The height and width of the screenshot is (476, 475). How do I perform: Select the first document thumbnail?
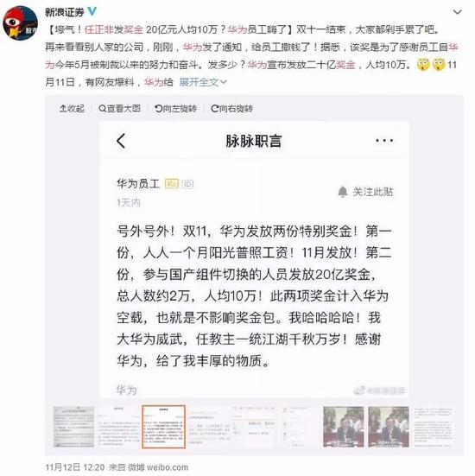click(x=73, y=427)
